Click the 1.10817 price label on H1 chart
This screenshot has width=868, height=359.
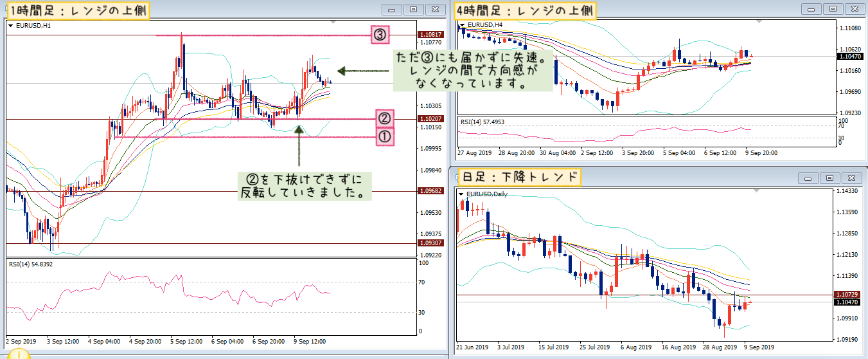click(x=429, y=35)
